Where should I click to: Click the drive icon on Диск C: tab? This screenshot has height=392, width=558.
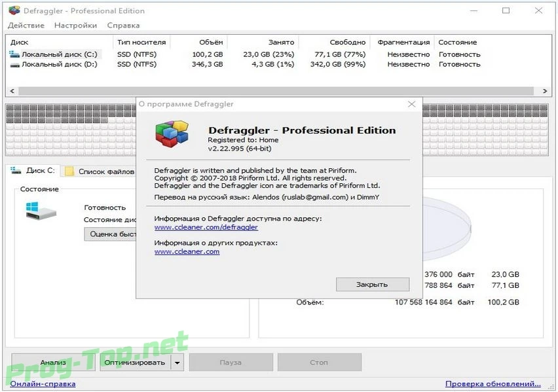tap(16, 170)
